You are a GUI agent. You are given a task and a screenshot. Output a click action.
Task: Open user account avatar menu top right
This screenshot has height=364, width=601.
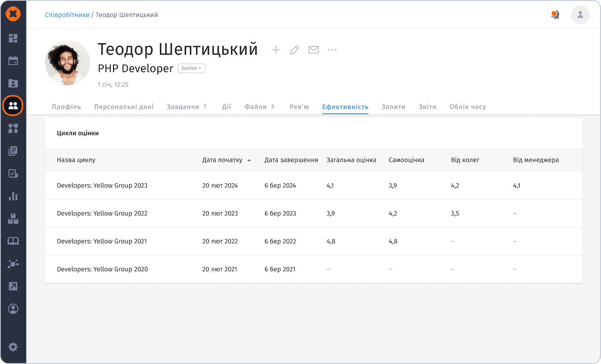coord(580,15)
